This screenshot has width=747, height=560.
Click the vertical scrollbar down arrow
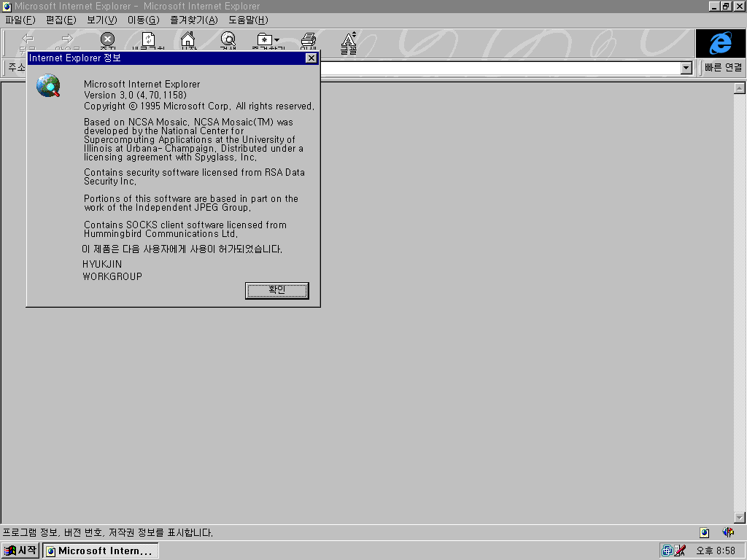pos(740,518)
